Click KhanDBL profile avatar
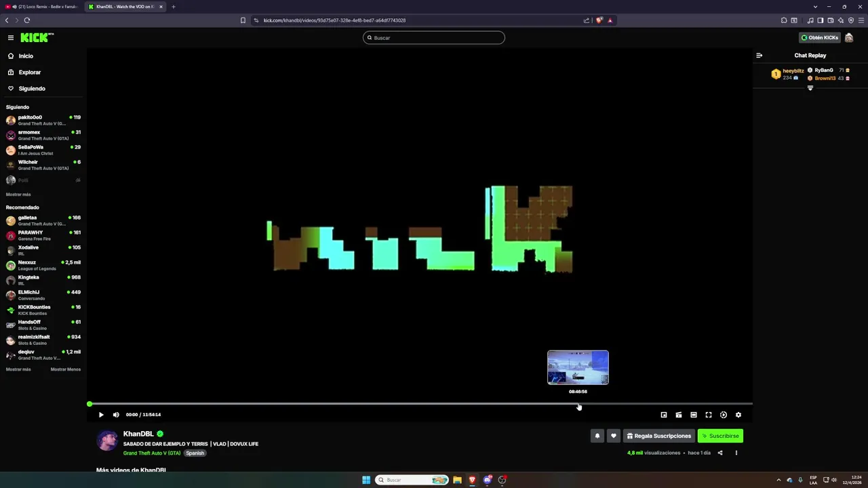This screenshot has width=868, height=488. pyautogui.click(x=107, y=441)
